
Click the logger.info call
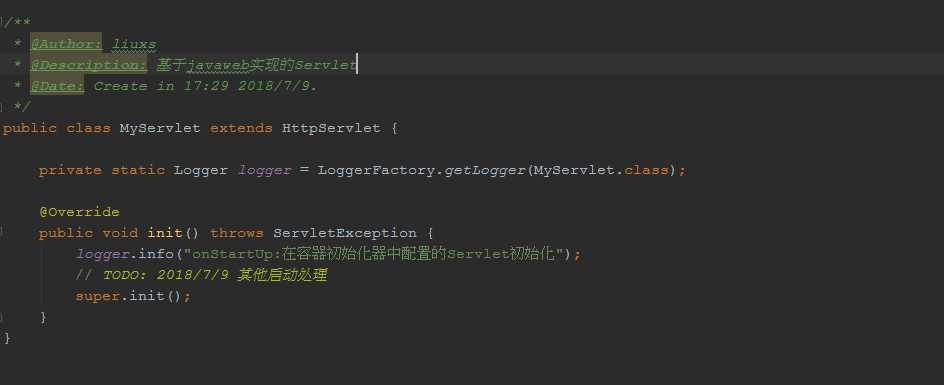(125, 254)
